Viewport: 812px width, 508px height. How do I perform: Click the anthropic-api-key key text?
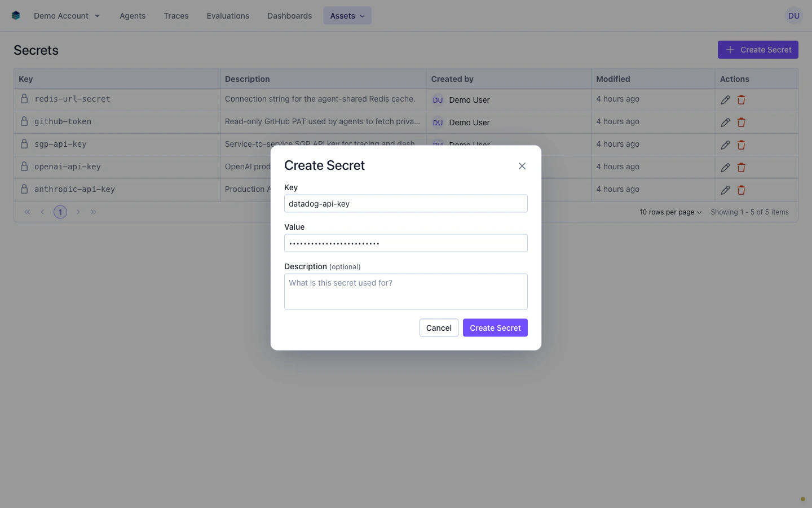(74, 189)
